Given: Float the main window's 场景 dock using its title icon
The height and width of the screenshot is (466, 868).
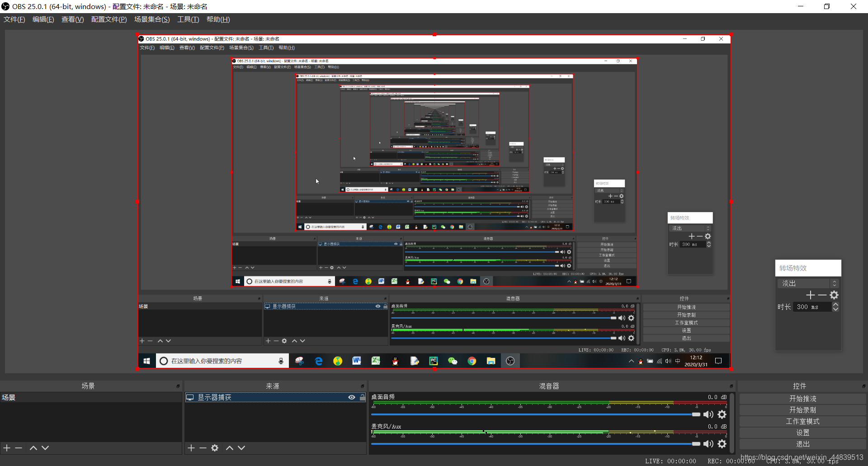Looking at the screenshot, I should click(178, 386).
